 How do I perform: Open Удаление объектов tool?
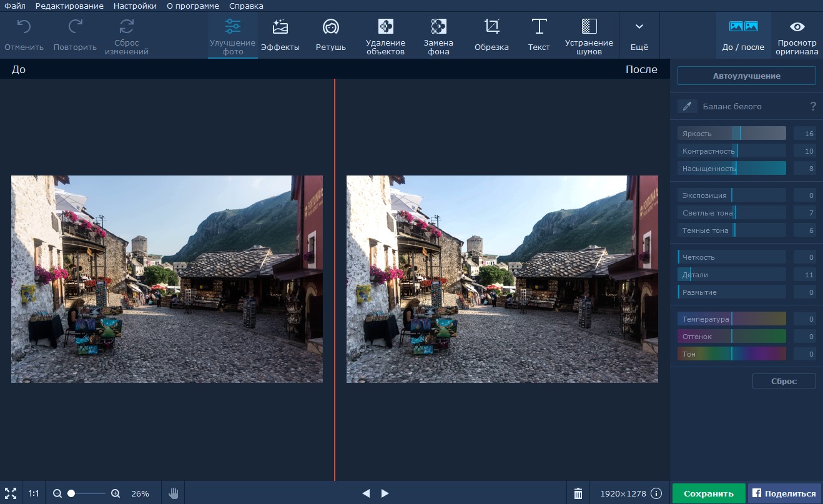tap(386, 37)
